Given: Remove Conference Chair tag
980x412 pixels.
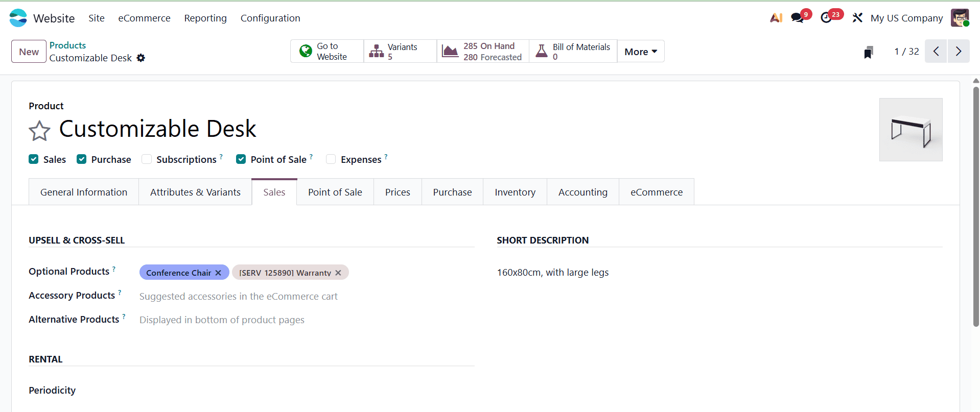Looking at the screenshot, I should (218, 273).
